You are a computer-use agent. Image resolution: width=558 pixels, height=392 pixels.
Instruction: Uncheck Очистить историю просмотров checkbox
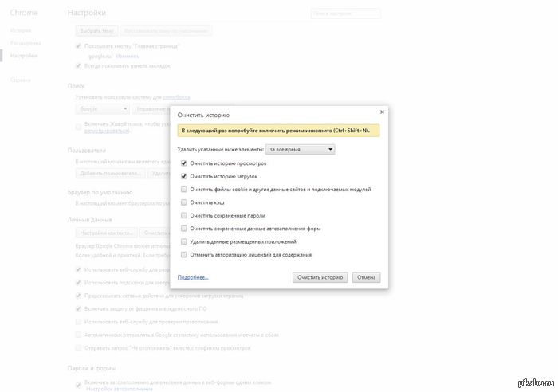coord(184,163)
